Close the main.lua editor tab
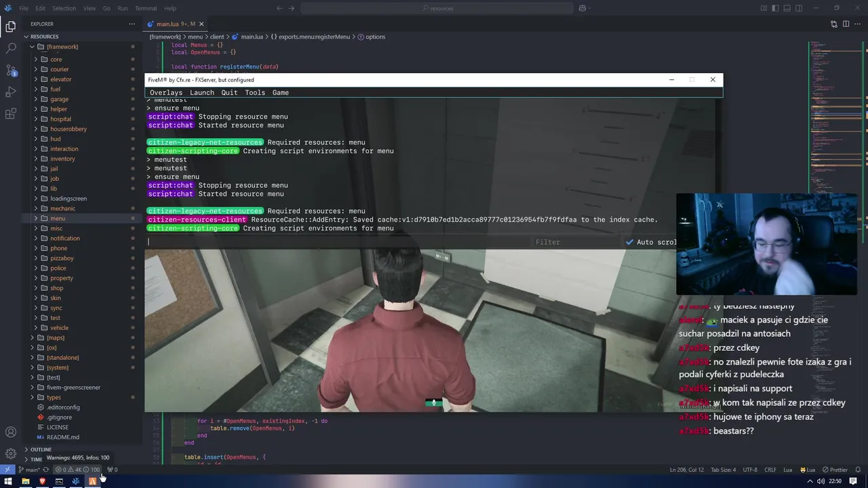868x488 pixels. pos(201,24)
